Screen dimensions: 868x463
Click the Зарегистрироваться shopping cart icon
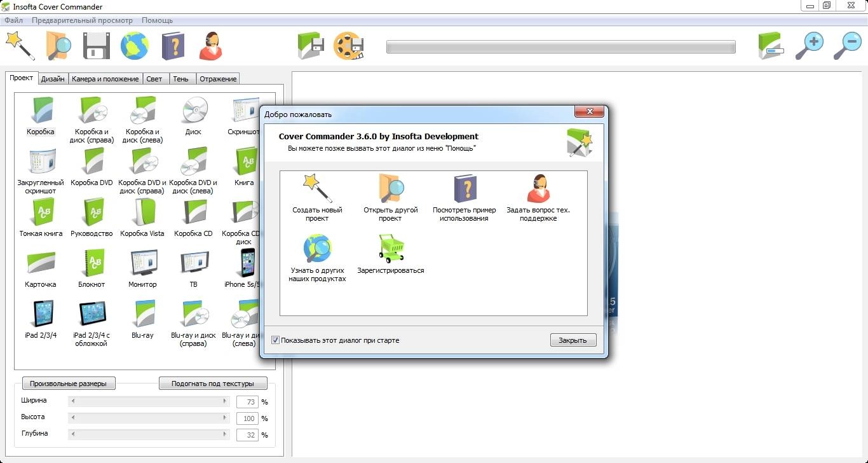click(391, 249)
